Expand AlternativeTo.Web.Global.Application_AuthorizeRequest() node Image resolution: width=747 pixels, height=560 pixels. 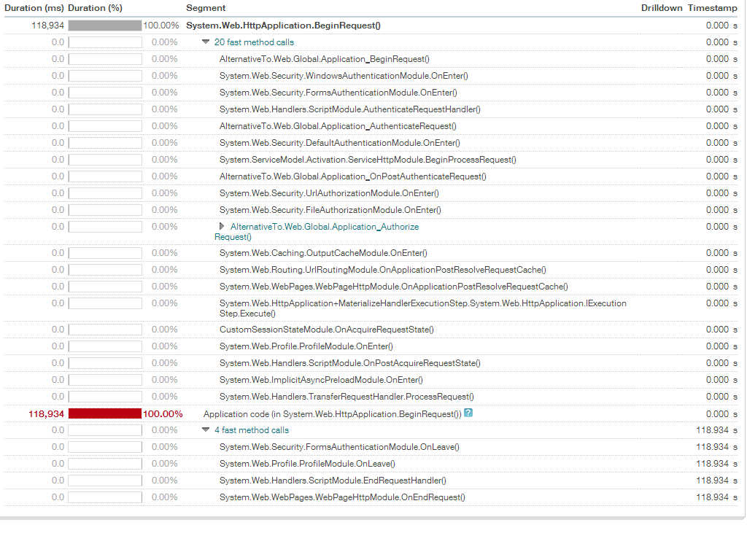tap(222, 226)
